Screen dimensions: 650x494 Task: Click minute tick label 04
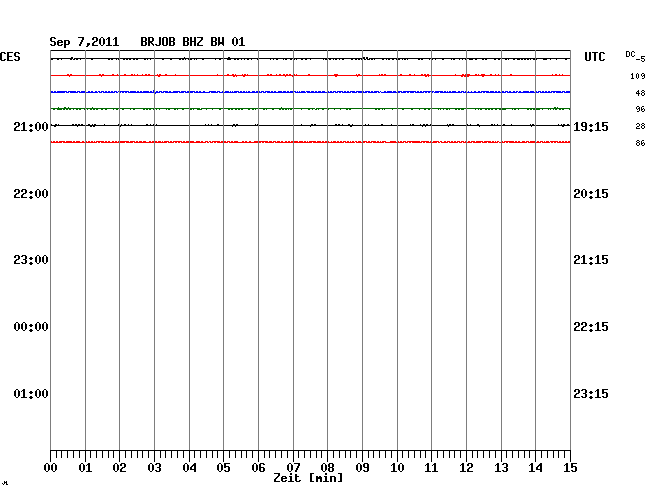point(189,468)
